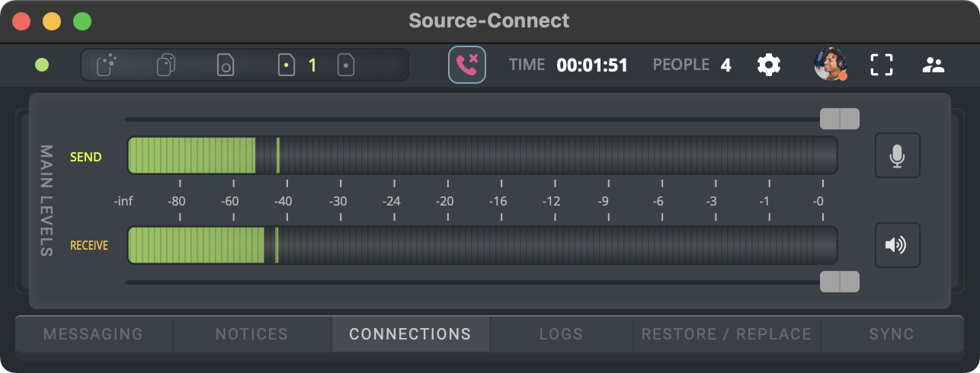Click the green connection status indicator
Screen dimensions: 980x373
click(42, 65)
